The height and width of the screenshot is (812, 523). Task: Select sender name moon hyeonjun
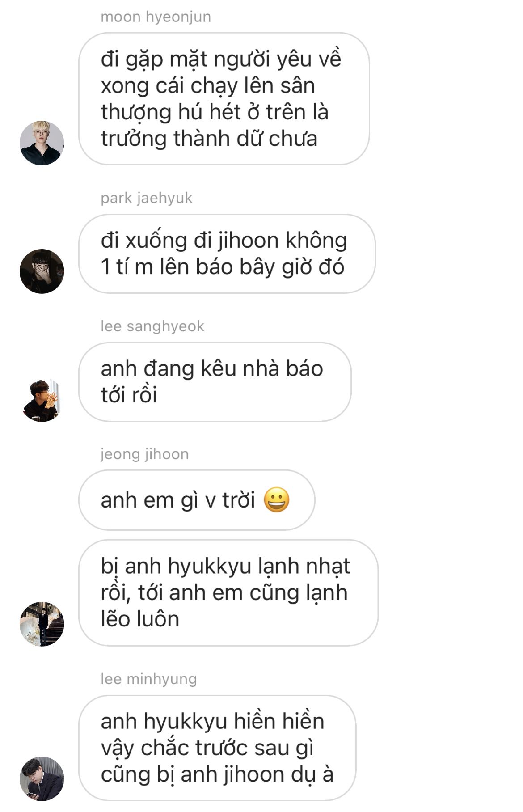click(x=156, y=17)
